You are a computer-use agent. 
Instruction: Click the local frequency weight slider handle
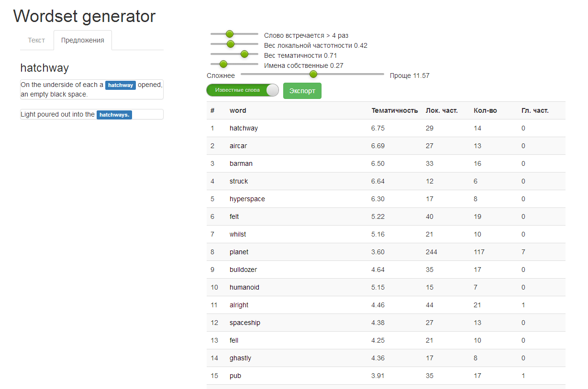click(x=231, y=44)
